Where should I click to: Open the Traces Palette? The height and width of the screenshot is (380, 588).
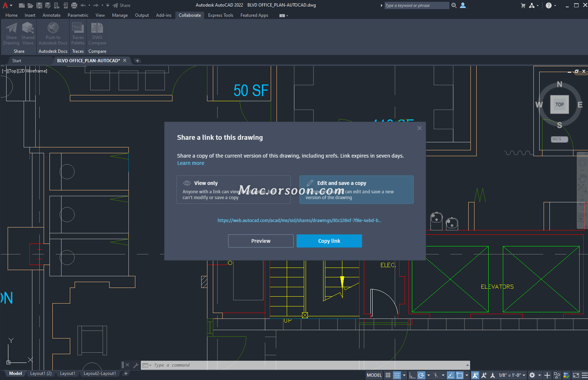[x=78, y=33]
